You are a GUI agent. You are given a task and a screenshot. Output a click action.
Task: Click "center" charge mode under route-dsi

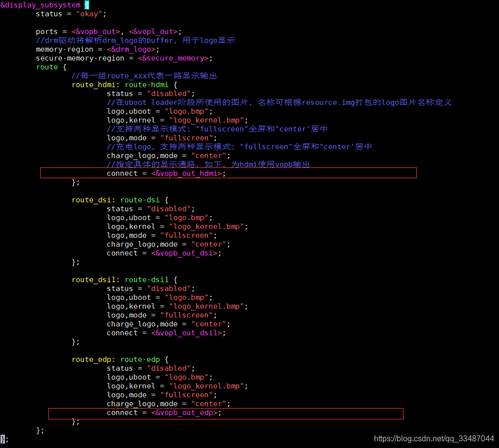click(x=209, y=244)
